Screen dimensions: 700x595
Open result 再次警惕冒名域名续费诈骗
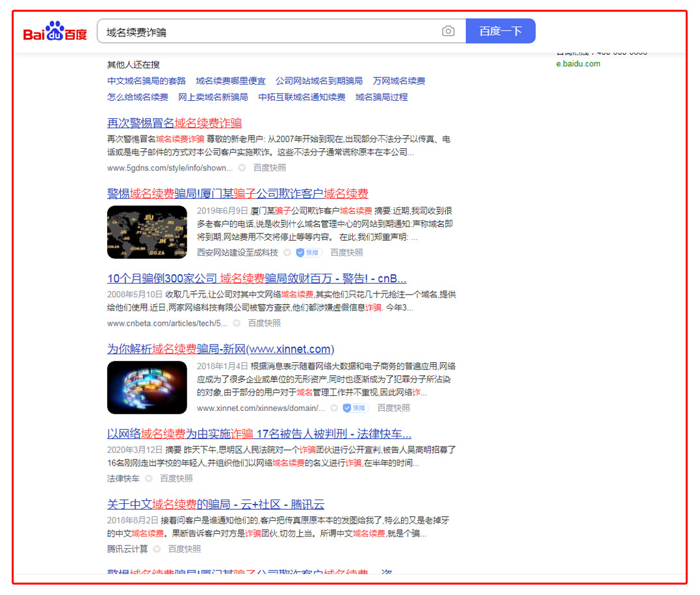click(175, 123)
